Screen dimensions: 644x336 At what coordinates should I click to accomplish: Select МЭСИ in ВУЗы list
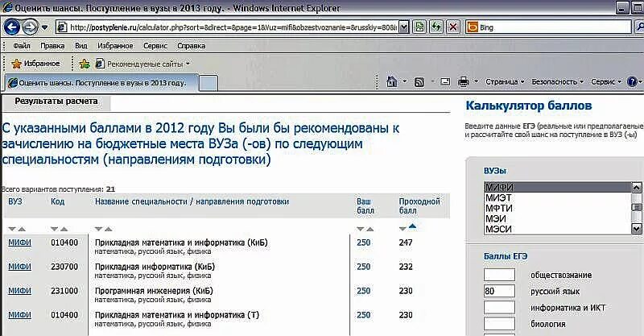(558, 229)
